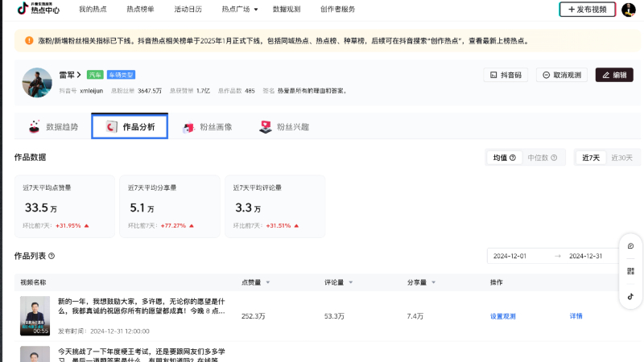The height and width of the screenshot is (362, 644).
Task: Open 详情 for the 新的一年 video
Action: coord(576,315)
